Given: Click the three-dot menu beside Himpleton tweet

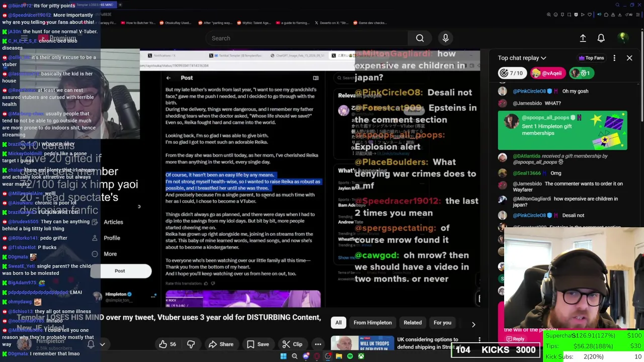Looking at the screenshot, I should pyautogui.click(x=153, y=297).
